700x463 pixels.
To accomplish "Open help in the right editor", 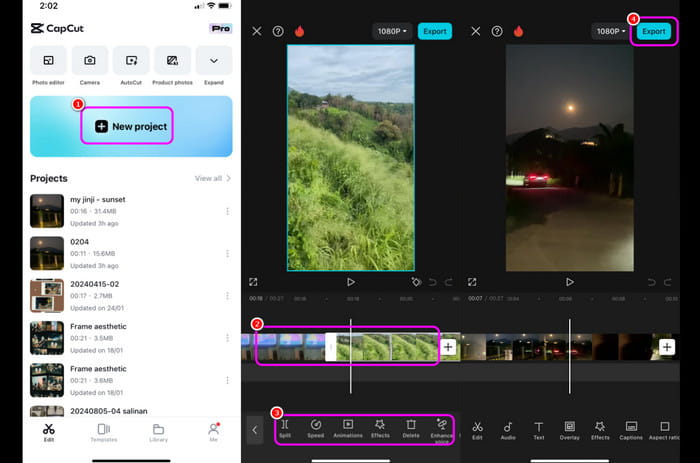I will point(497,31).
